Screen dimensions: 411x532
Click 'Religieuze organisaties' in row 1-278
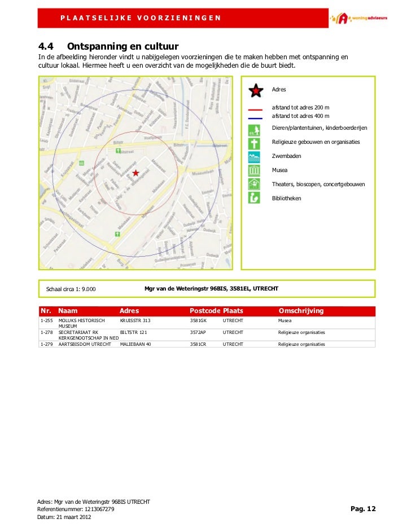[301, 332]
